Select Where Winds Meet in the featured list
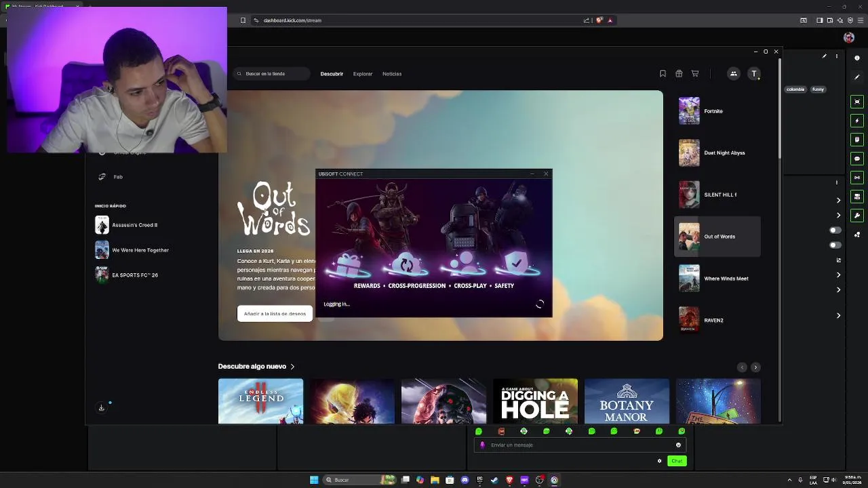Screen dimensions: 868x488 point(717,279)
